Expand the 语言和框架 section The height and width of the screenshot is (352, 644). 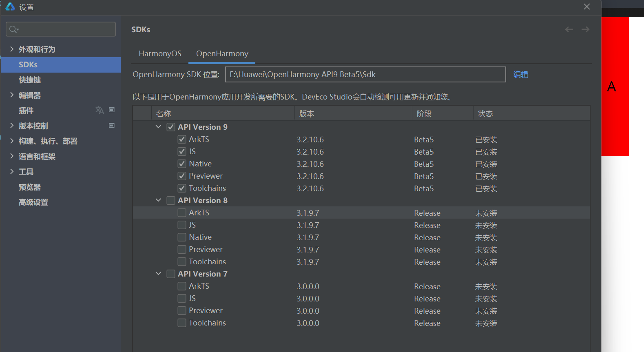click(x=12, y=156)
